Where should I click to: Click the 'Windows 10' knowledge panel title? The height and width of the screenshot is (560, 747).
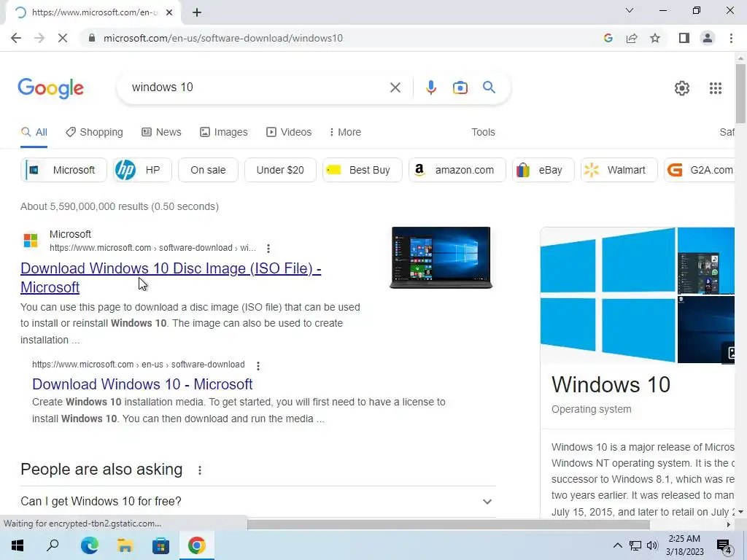point(611,385)
